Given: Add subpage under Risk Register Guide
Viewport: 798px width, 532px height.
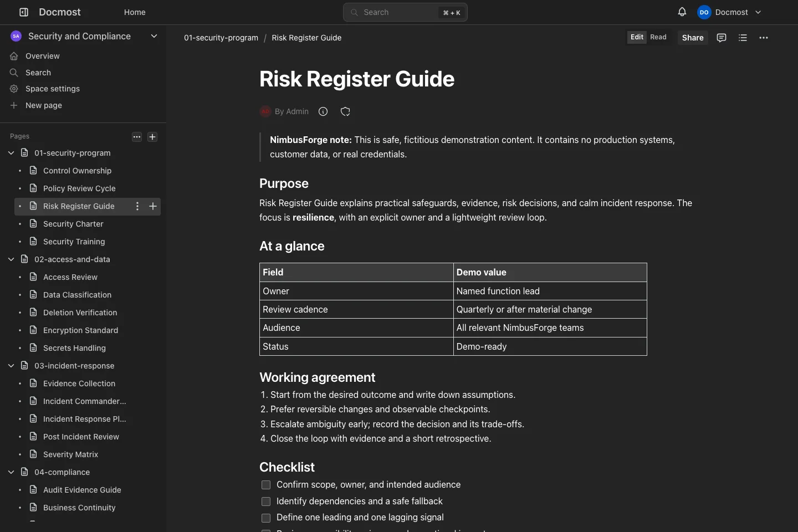Looking at the screenshot, I should [x=153, y=206].
